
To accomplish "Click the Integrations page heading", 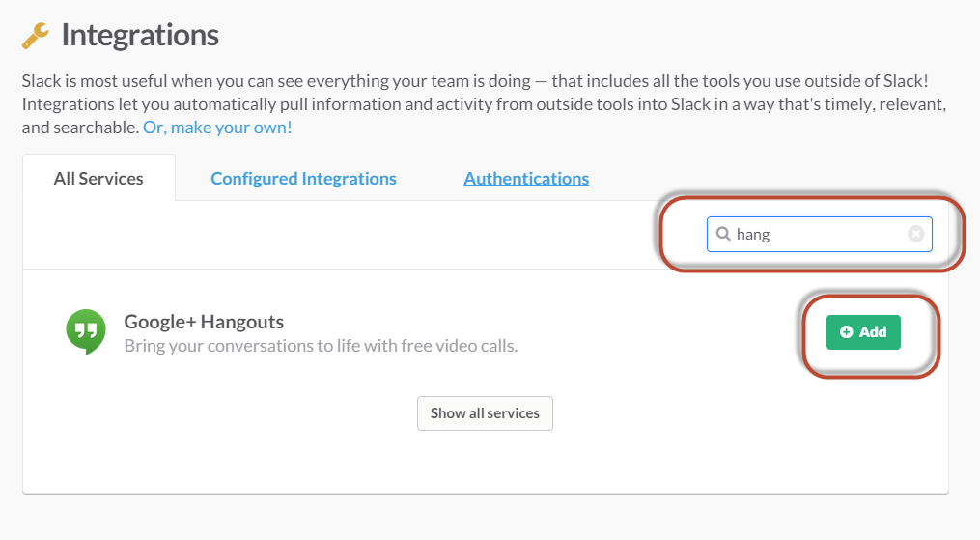I will pyautogui.click(x=140, y=36).
